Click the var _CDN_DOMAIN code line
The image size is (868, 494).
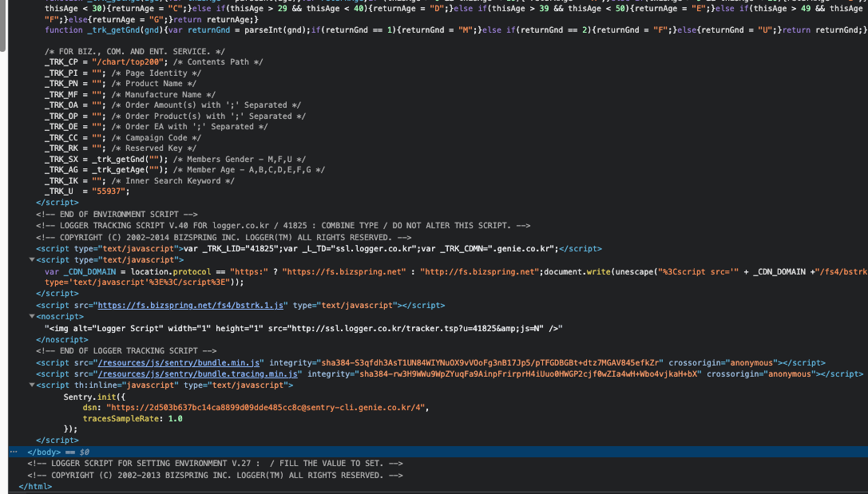click(456, 271)
